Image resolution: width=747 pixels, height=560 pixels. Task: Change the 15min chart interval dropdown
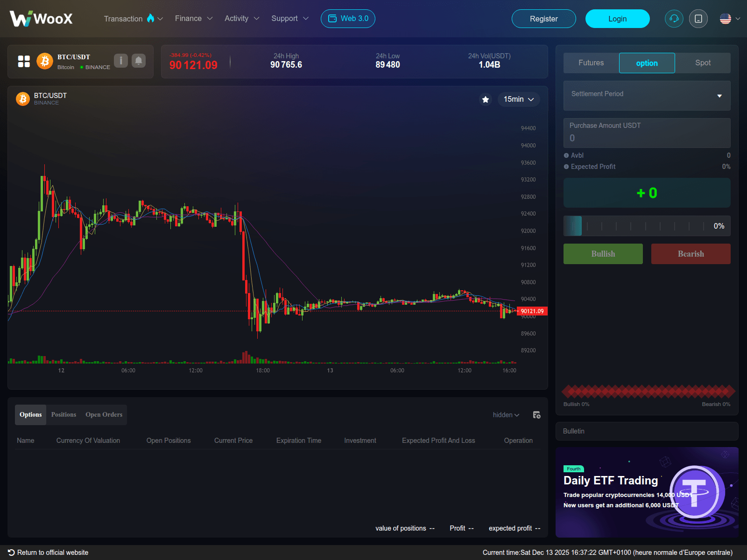click(x=519, y=99)
